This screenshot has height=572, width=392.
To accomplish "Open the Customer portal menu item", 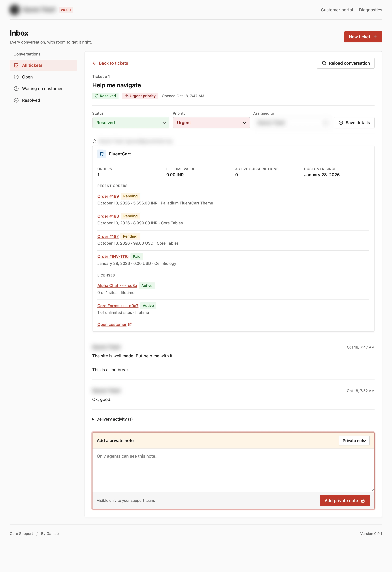I will (x=337, y=10).
